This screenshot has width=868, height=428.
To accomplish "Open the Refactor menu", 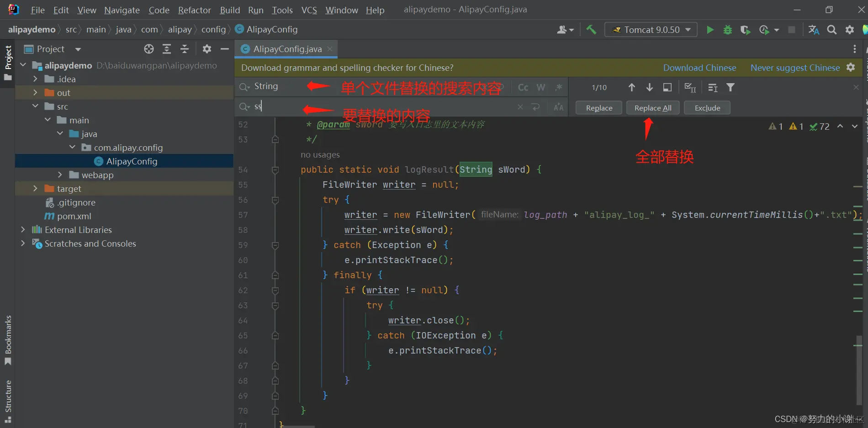I will click(x=195, y=10).
